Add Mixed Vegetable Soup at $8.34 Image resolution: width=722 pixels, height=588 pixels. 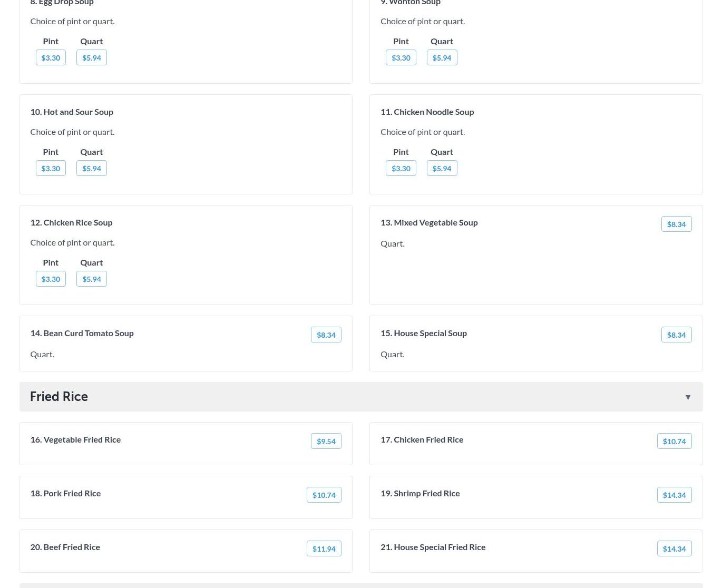[x=676, y=224]
